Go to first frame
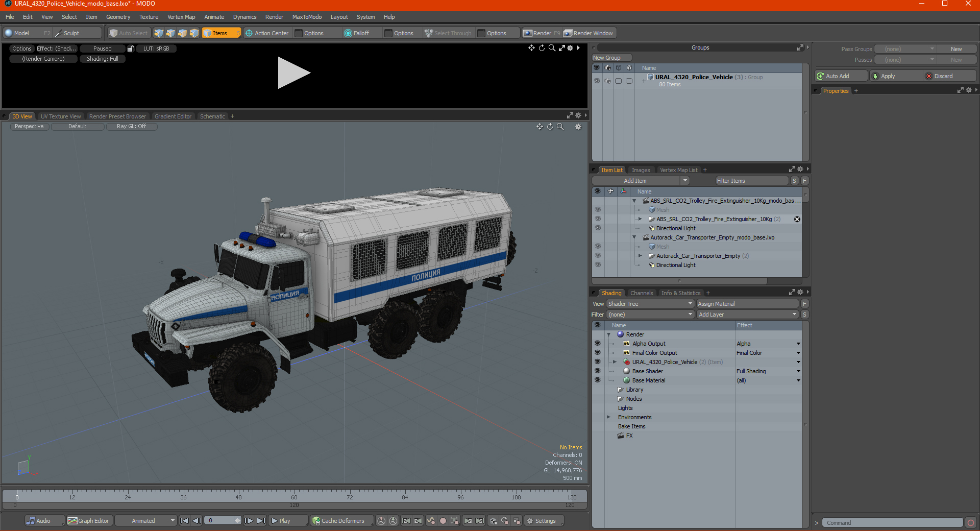The image size is (980, 531). click(185, 521)
